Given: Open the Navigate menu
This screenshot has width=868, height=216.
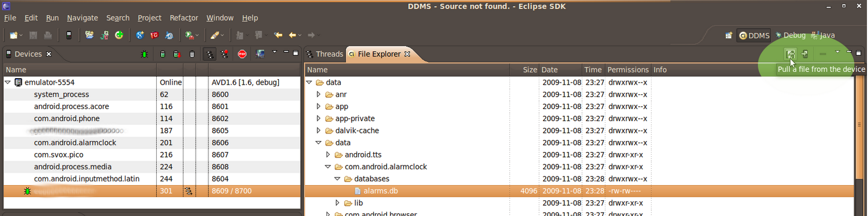Looking at the screenshot, I should point(82,18).
